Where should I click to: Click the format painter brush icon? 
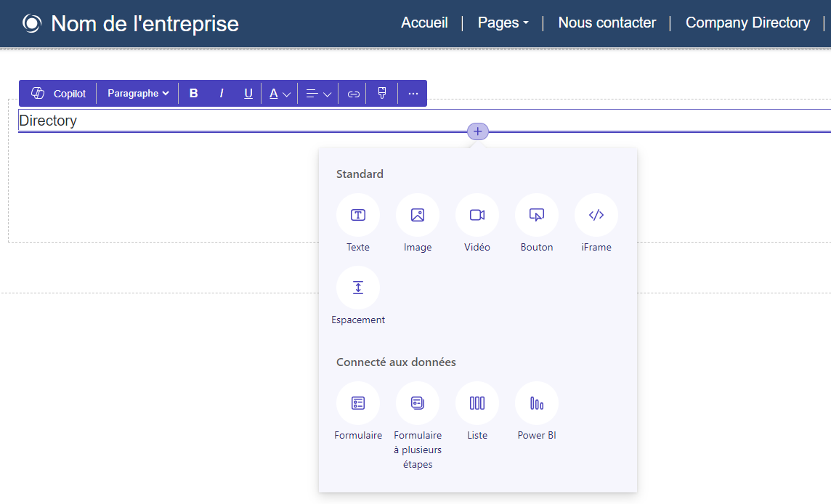point(381,93)
